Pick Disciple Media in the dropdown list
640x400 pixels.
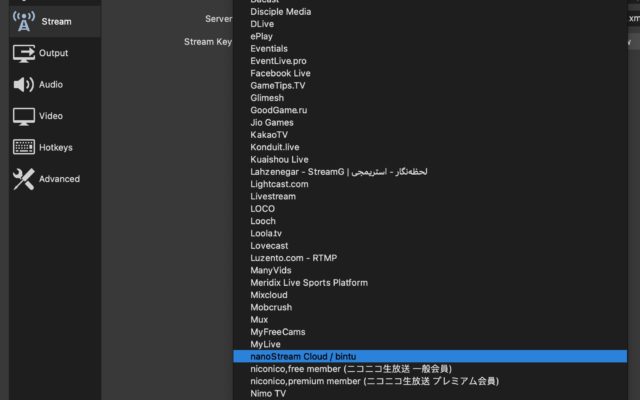(280, 12)
